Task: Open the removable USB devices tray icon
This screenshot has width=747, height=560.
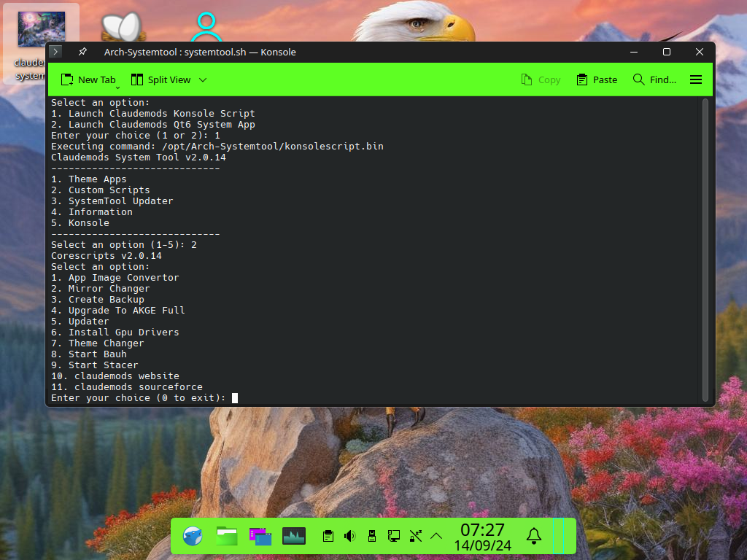Action: 372,536
